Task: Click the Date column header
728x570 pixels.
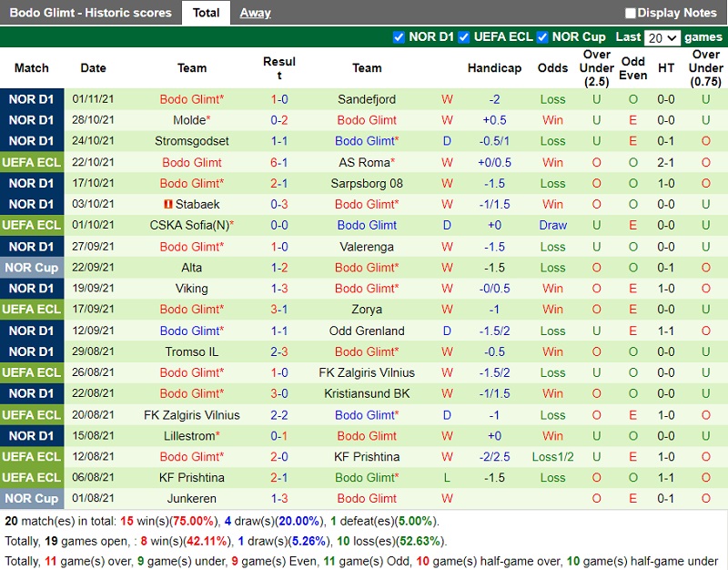Action: 93,68
